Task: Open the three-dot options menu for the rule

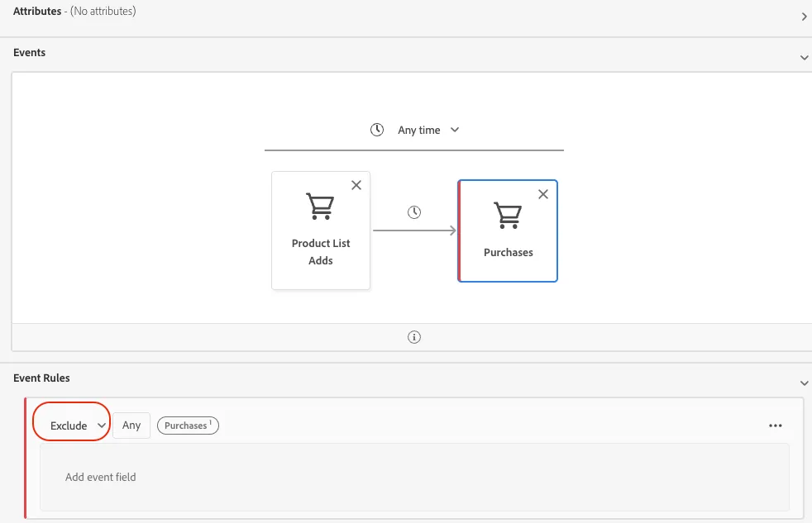Action: [776, 426]
